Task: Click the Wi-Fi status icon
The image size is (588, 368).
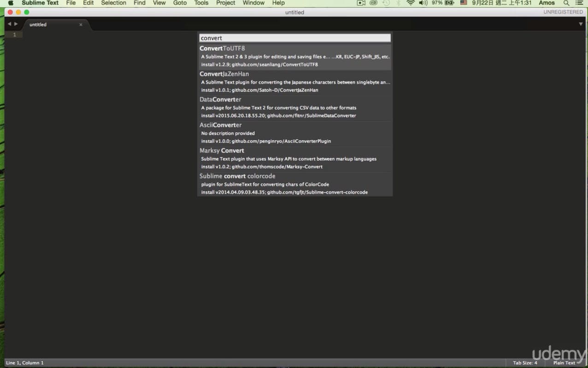Action: coord(410,3)
